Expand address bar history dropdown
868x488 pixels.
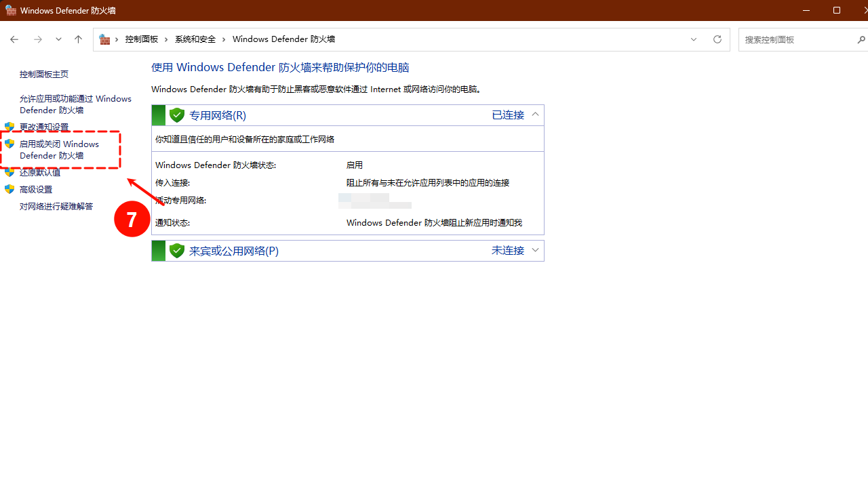click(x=694, y=39)
